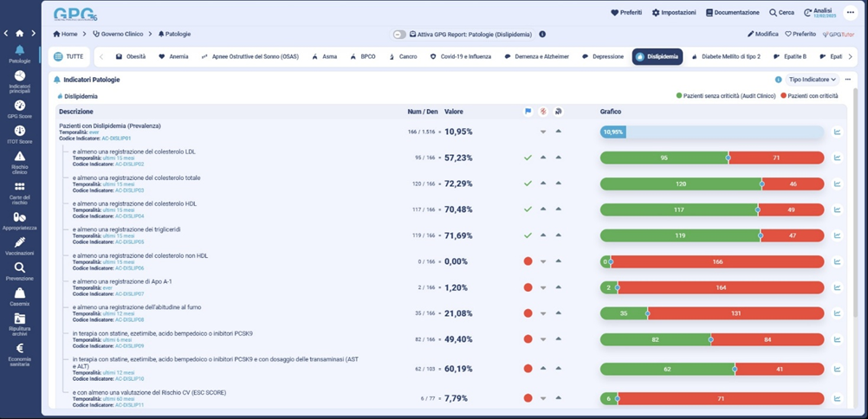
Task: Open the Tipo Indicatore dropdown
Action: pyautogui.click(x=812, y=80)
